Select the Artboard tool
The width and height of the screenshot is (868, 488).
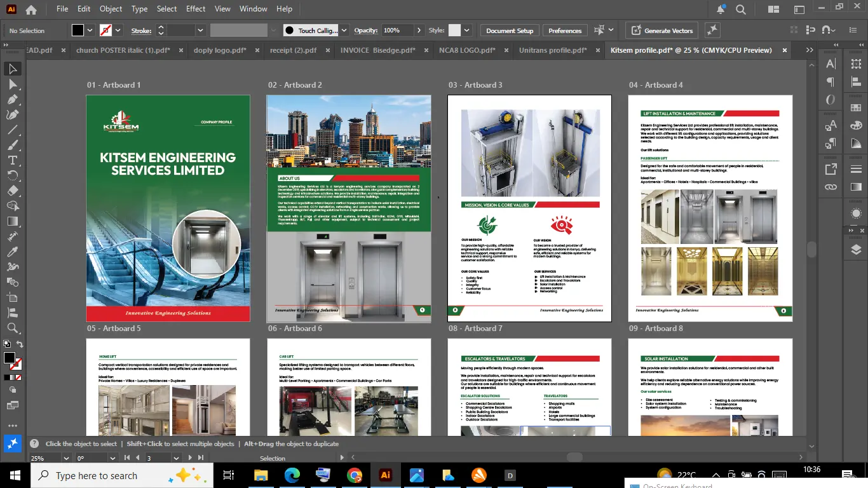point(12,297)
